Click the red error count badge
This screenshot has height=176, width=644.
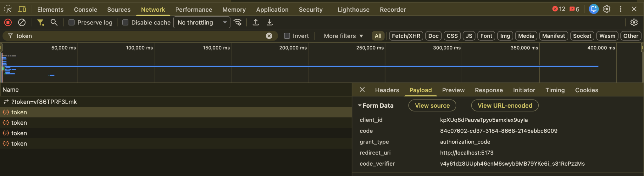click(559, 9)
